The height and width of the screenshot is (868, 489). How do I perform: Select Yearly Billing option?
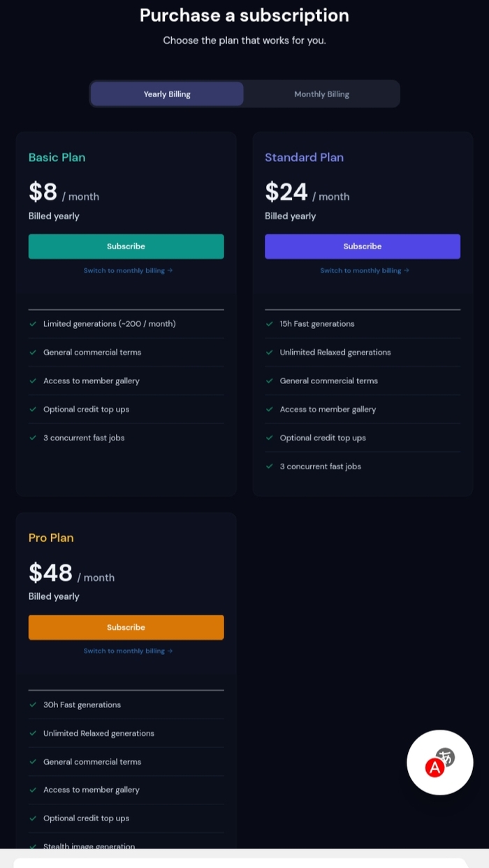pyautogui.click(x=167, y=94)
